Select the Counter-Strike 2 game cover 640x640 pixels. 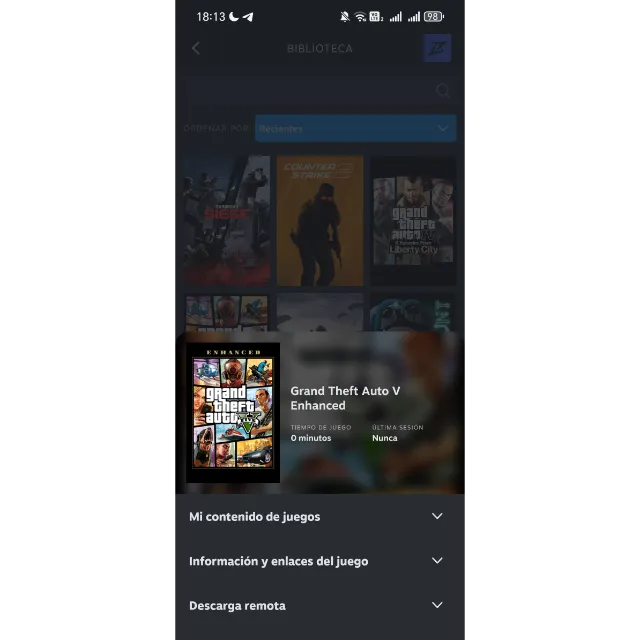320,221
